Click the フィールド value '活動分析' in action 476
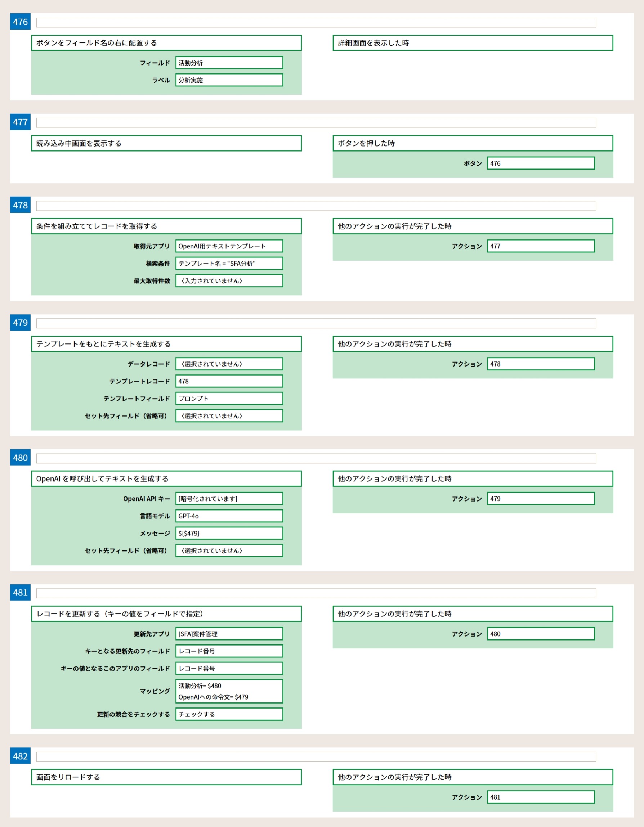 point(229,63)
